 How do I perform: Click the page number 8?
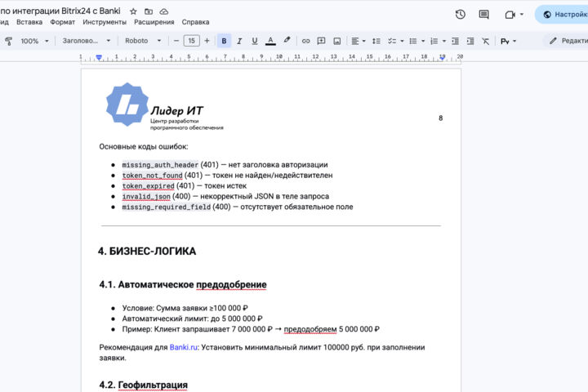[441, 118]
